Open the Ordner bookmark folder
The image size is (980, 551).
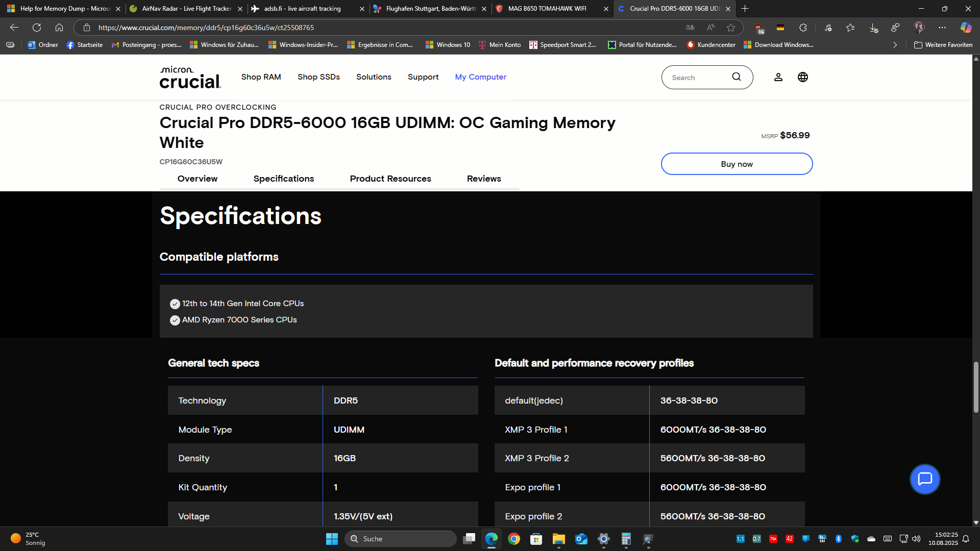(x=43, y=45)
